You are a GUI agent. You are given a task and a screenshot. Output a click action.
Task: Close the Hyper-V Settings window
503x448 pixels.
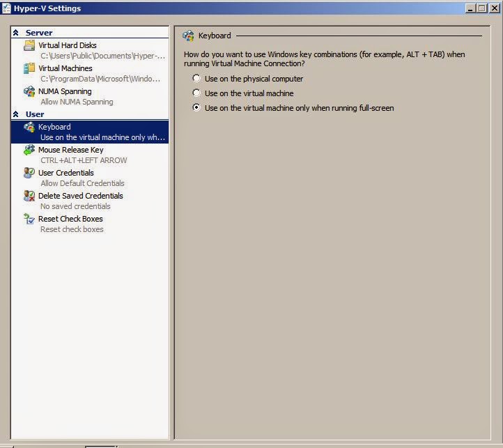pos(495,8)
